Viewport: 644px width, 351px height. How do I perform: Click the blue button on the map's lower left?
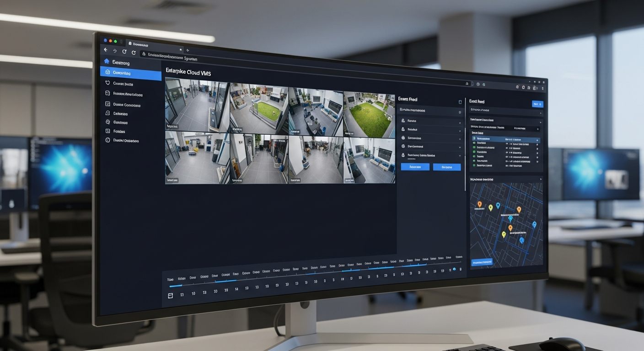482,262
